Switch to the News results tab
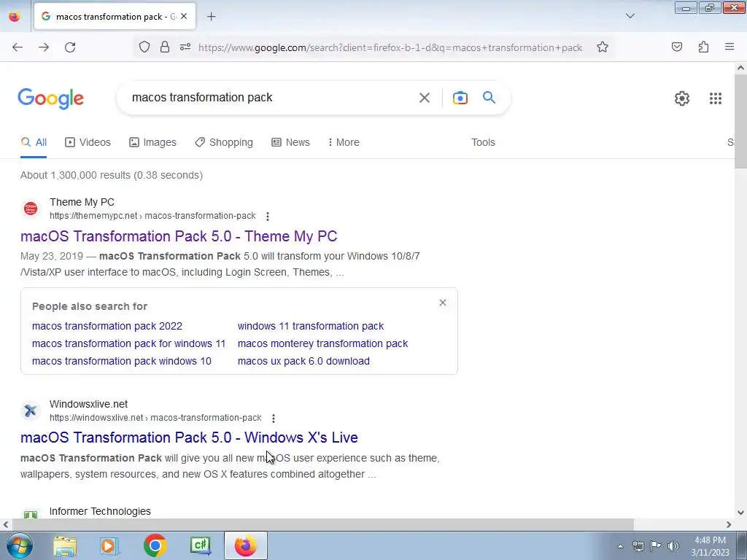This screenshot has width=747, height=560. pos(290,142)
